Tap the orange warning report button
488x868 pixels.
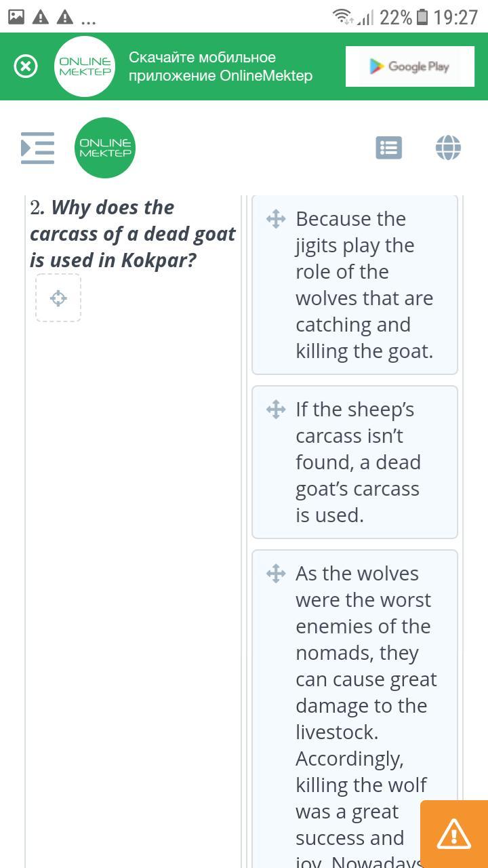tap(453, 834)
